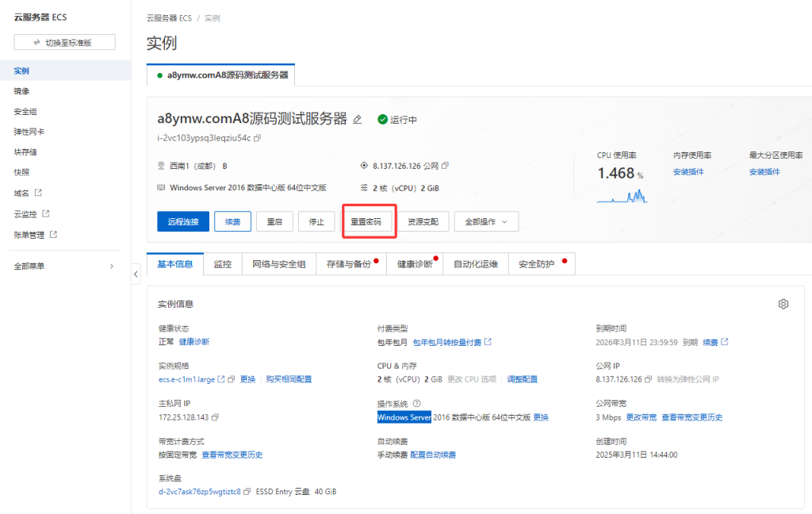Open the 全部操作 dropdown menu

(x=487, y=221)
